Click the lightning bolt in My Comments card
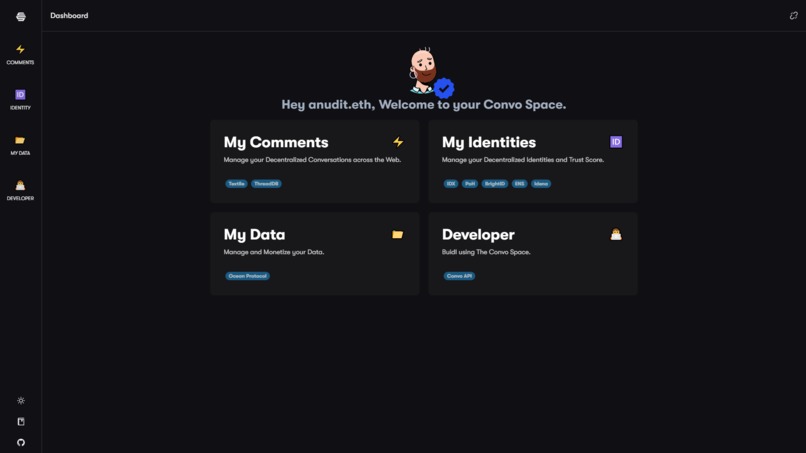Viewport: 806px width, 453px height. 398,142
